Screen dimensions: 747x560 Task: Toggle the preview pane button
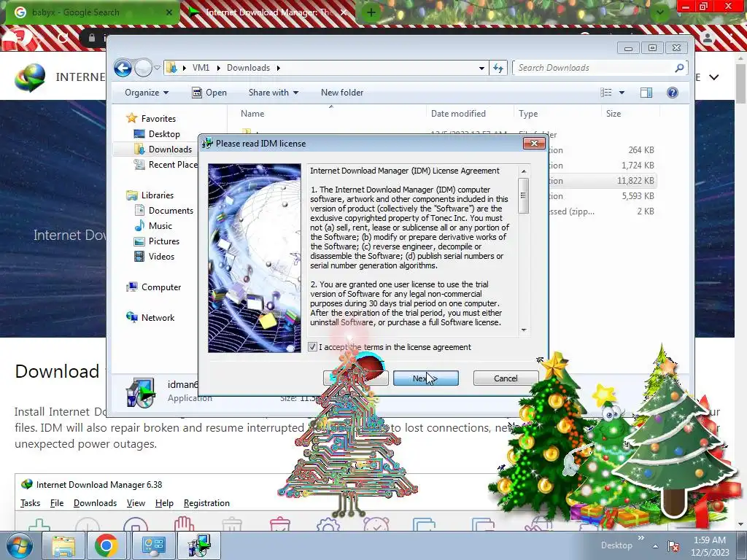[x=646, y=93]
